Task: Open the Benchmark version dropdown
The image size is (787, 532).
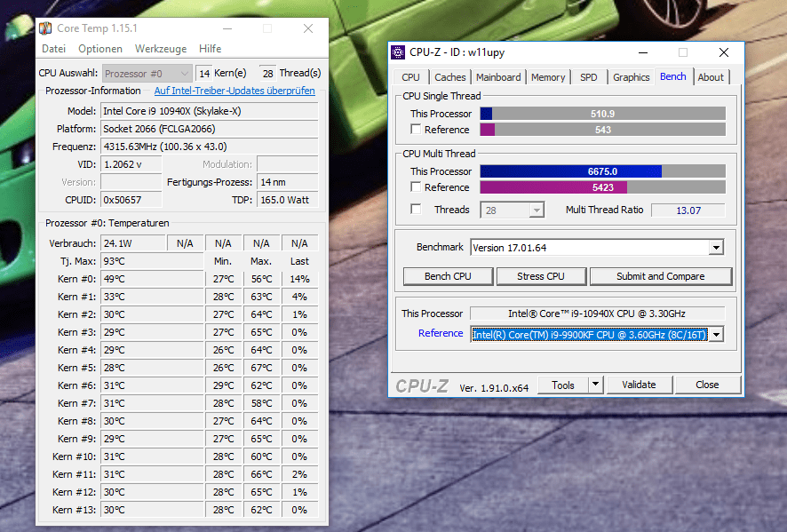Action: click(x=716, y=248)
